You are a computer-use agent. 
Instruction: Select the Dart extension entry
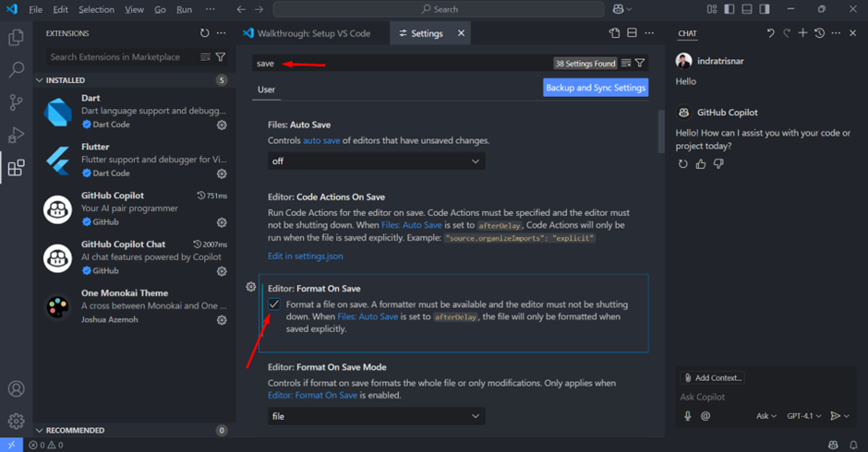point(135,112)
